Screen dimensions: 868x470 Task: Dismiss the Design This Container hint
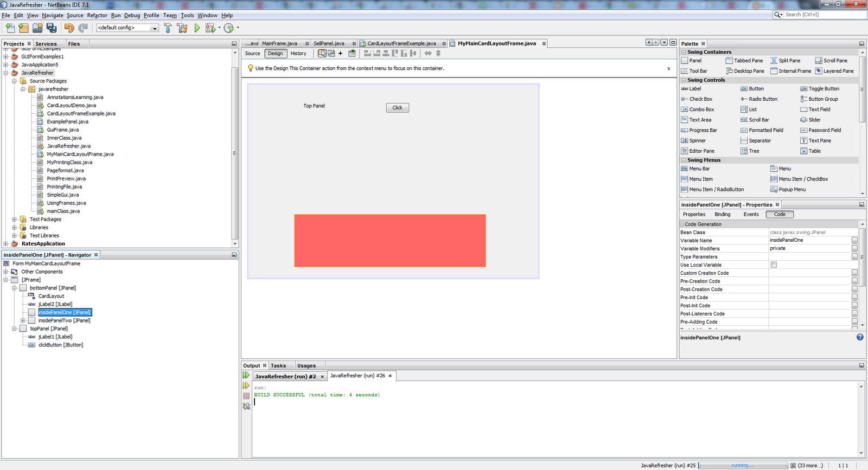pyautogui.click(x=669, y=69)
